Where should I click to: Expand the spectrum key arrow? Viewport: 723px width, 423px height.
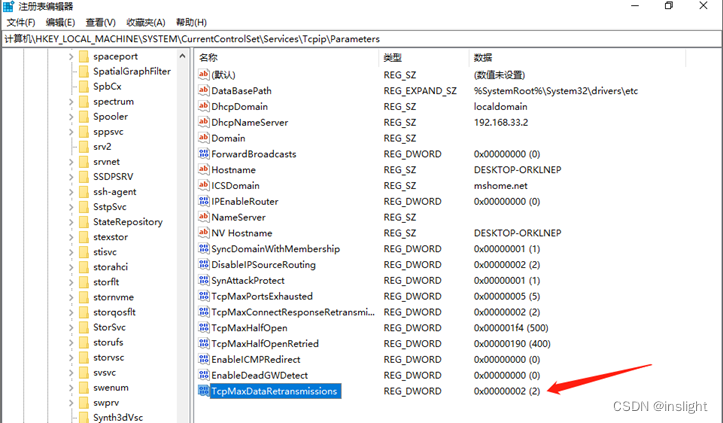click(x=71, y=101)
